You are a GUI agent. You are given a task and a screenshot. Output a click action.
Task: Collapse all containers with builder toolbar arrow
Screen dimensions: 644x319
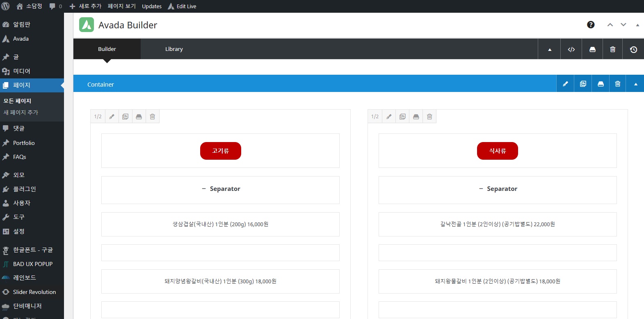coord(550,49)
